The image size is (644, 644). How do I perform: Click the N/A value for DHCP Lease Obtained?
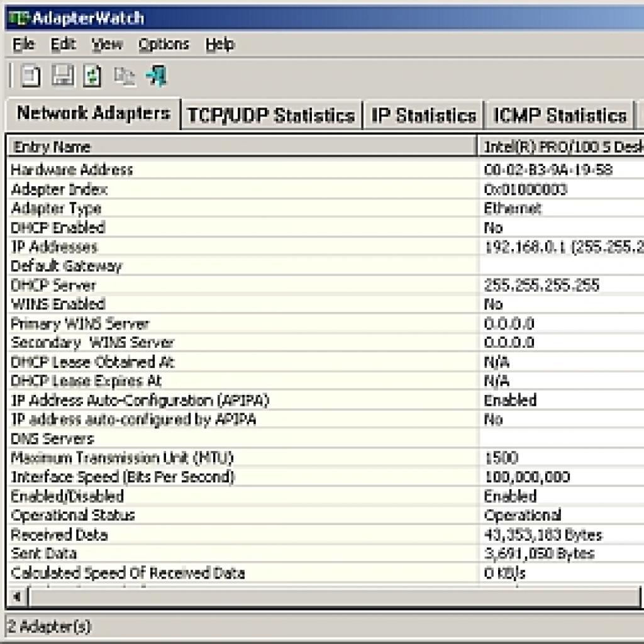point(497,362)
